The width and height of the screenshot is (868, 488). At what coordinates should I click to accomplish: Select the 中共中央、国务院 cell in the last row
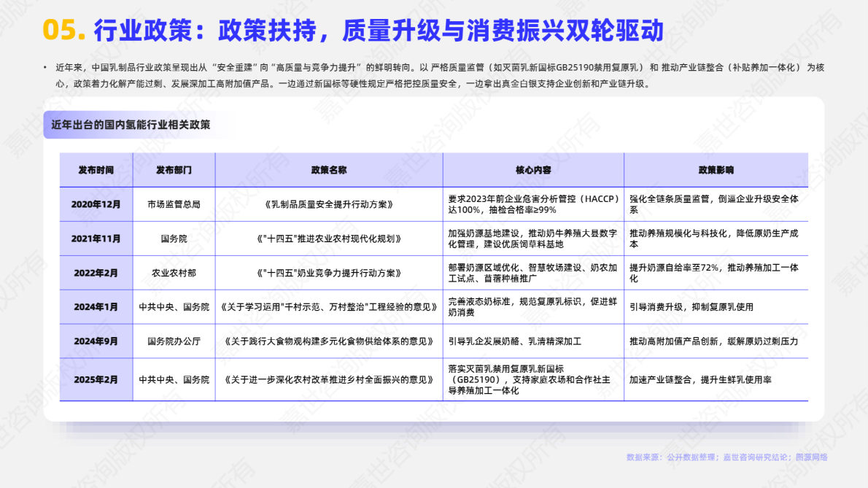[173, 379]
